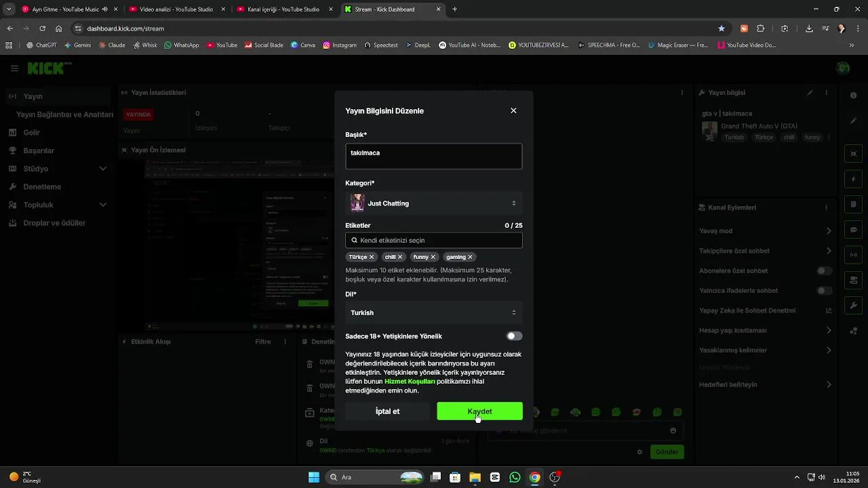Image resolution: width=868 pixels, height=488 pixels.
Task: Bookmark star icon in address bar
Action: pos(722,28)
